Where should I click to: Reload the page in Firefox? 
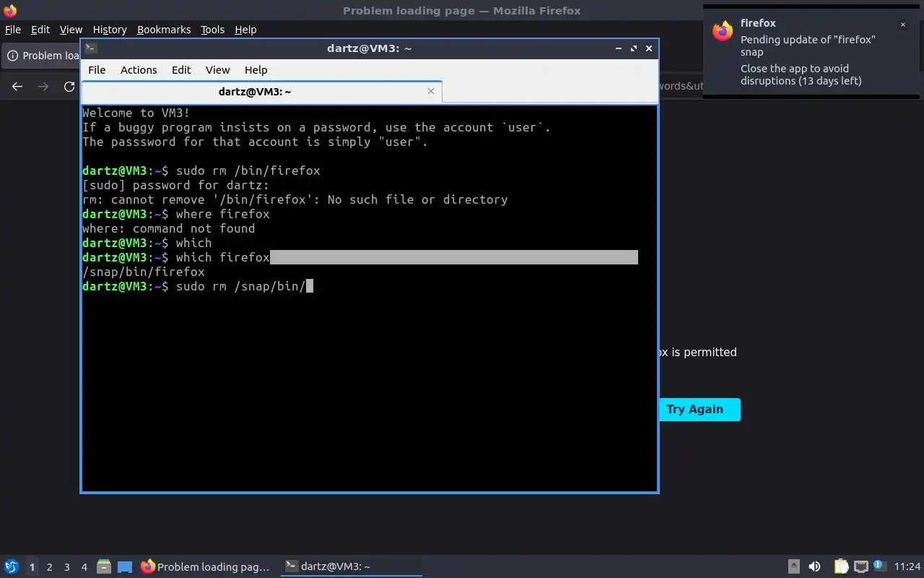click(x=69, y=87)
